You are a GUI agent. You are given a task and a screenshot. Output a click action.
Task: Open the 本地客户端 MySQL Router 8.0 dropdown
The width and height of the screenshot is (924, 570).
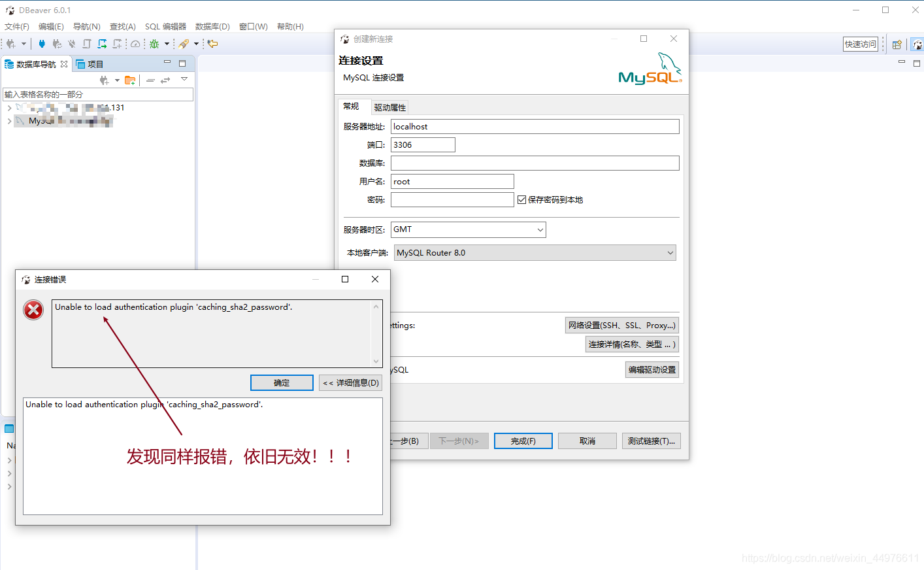(670, 253)
